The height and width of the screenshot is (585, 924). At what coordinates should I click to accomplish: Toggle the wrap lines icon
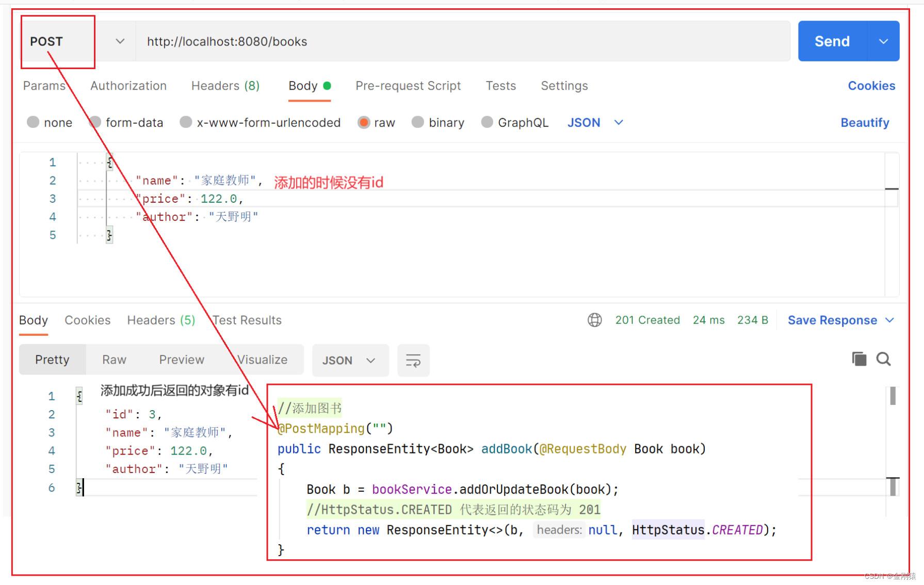[x=413, y=360]
